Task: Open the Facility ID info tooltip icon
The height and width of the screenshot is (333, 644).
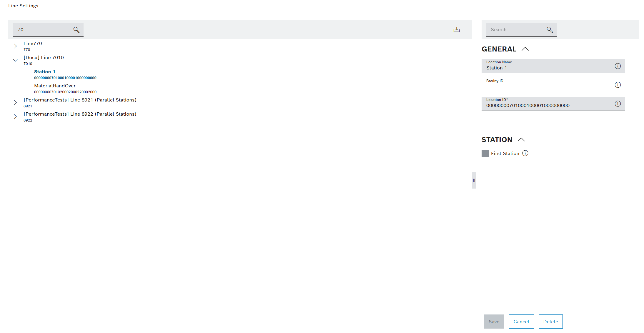Action: (x=618, y=85)
